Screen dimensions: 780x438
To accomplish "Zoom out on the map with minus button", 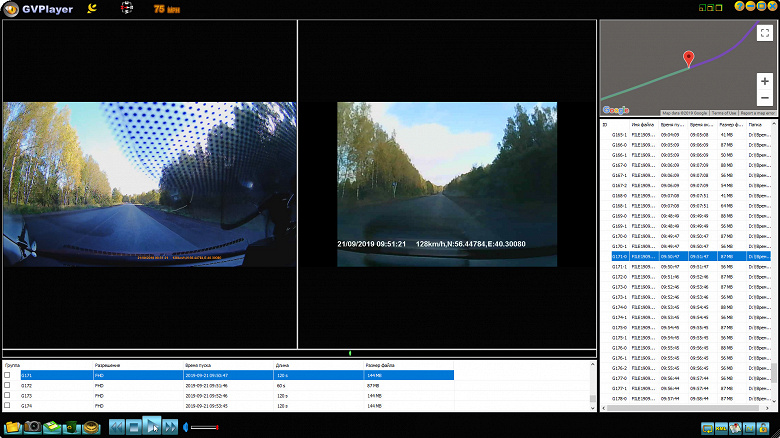I will (x=765, y=98).
